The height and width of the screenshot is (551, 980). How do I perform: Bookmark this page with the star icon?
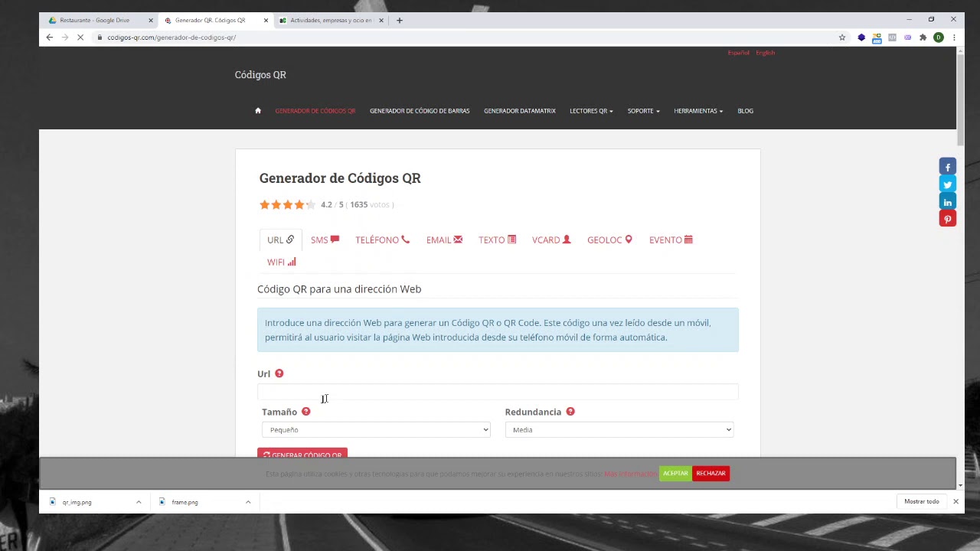click(842, 37)
